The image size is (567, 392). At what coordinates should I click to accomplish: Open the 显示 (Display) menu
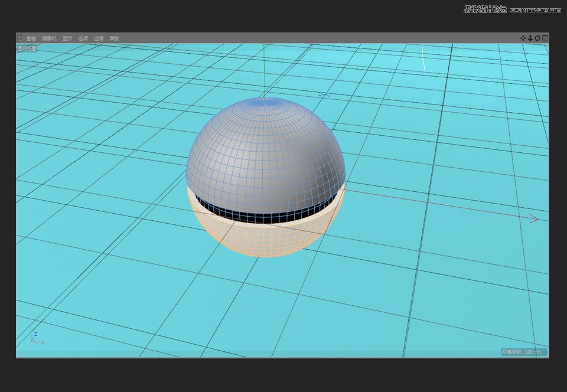pyautogui.click(x=67, y=38)
